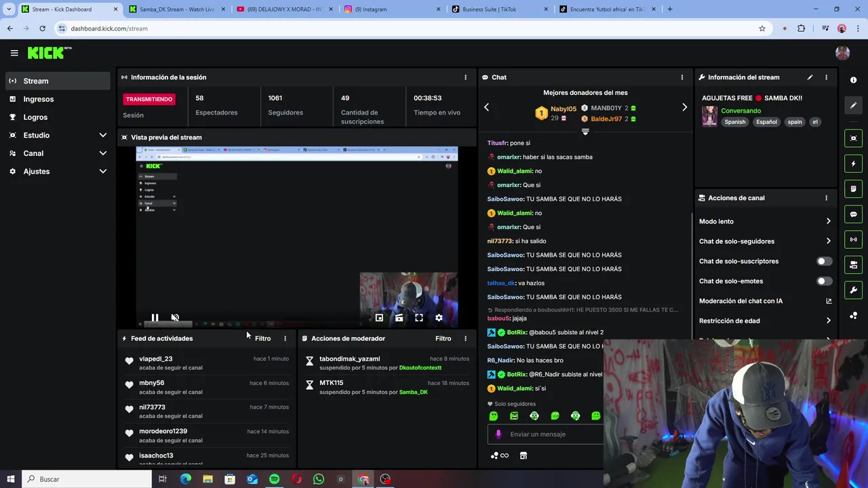Go to Ingresos in sidebar
This screenshot has width=868, height=488.
click(x=58, y=99)
